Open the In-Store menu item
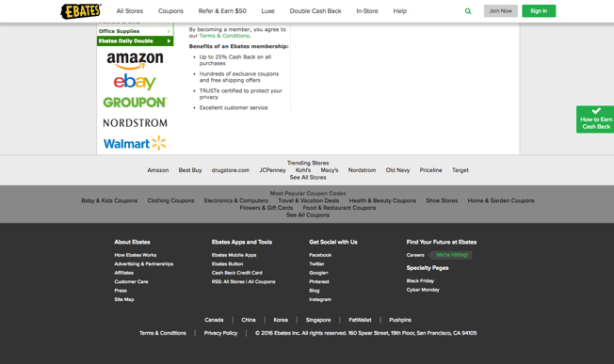Screen dimensions: 614x364 tap(367, 11)
